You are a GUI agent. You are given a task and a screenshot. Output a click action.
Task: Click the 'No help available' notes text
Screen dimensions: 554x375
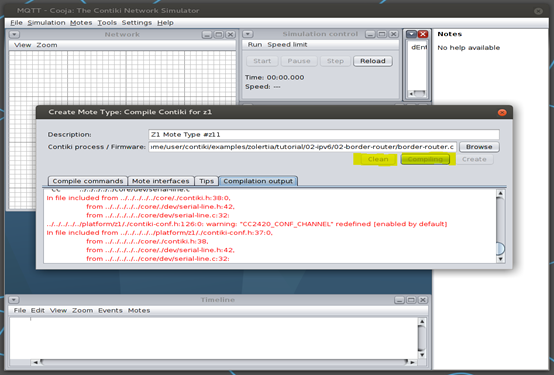[468, 48]
